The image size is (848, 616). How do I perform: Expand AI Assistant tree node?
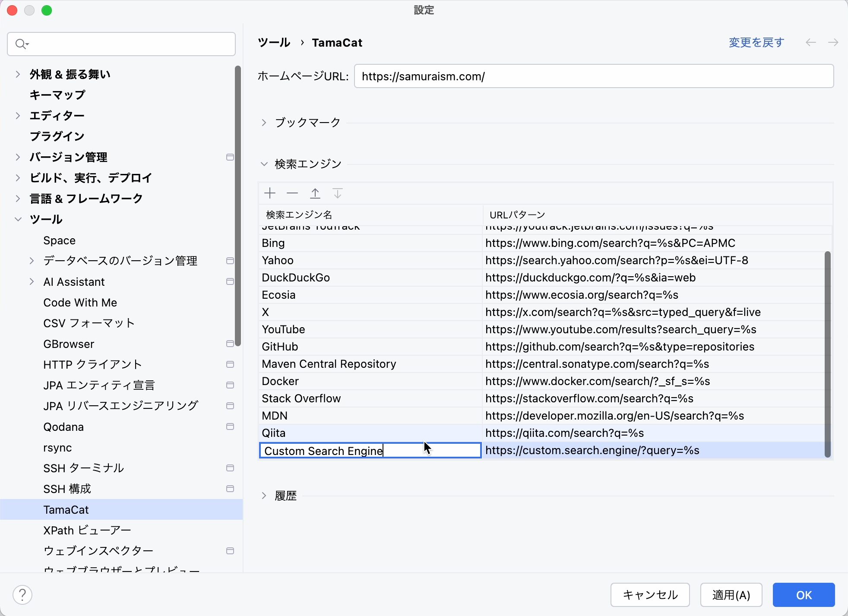[x=32, y=281]
